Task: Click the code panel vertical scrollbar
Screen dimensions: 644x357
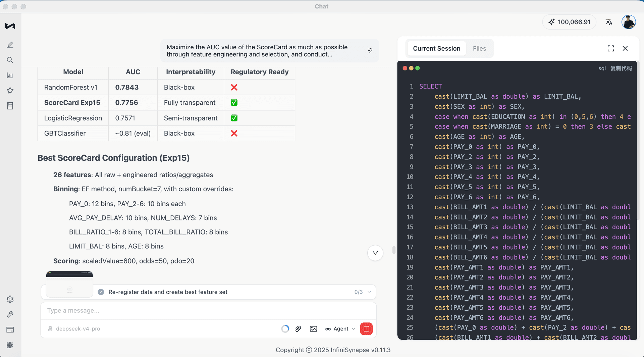Action: click(638, 141)
